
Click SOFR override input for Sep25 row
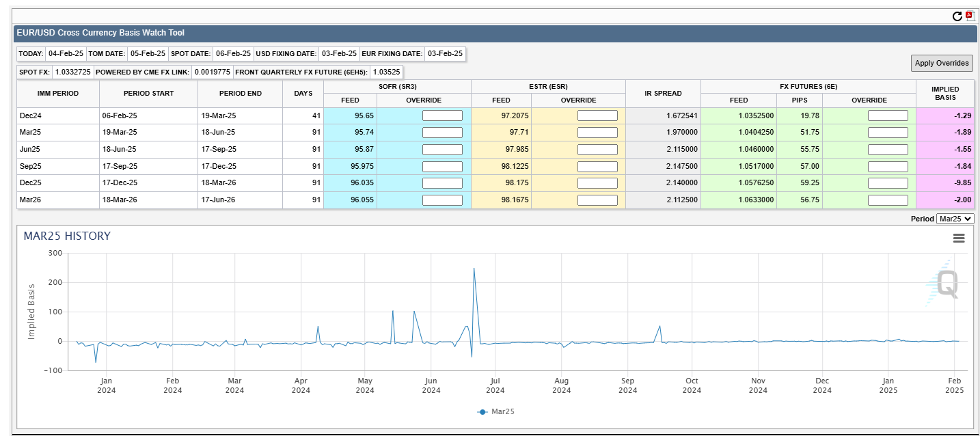(x=442, y=166)
